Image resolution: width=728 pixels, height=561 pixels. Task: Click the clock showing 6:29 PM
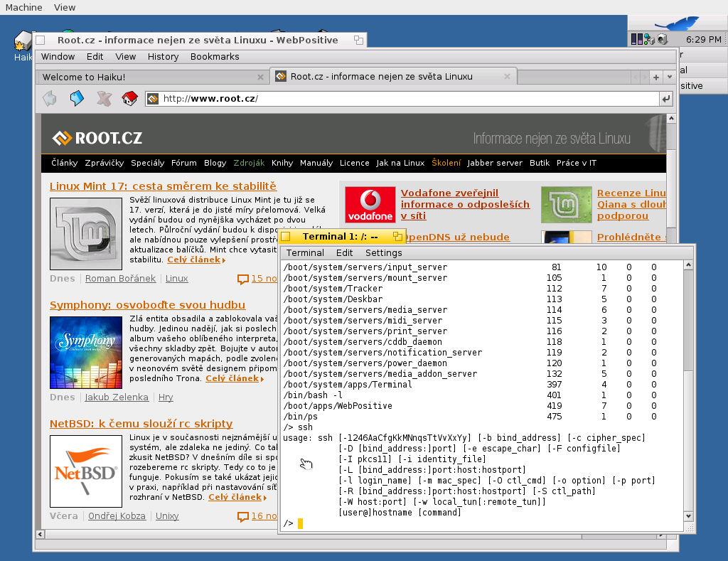tap(703, 40)
